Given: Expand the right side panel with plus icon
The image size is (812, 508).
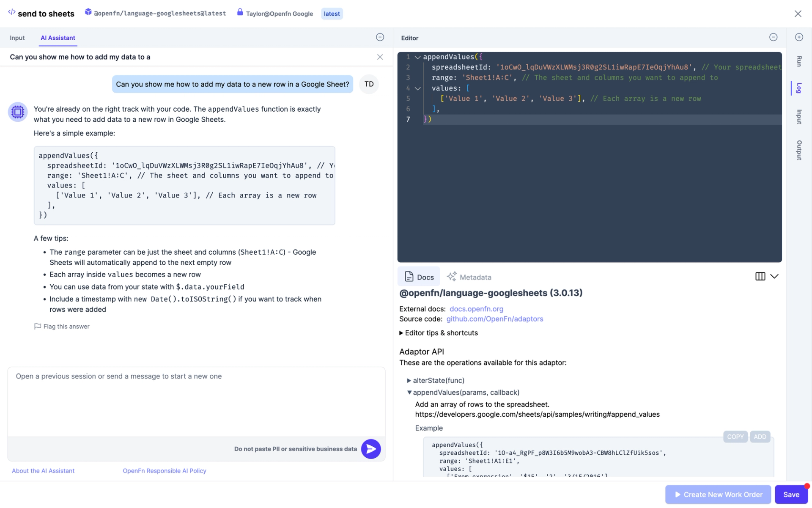Looking at the screenshot, I should tap(799, 37).
